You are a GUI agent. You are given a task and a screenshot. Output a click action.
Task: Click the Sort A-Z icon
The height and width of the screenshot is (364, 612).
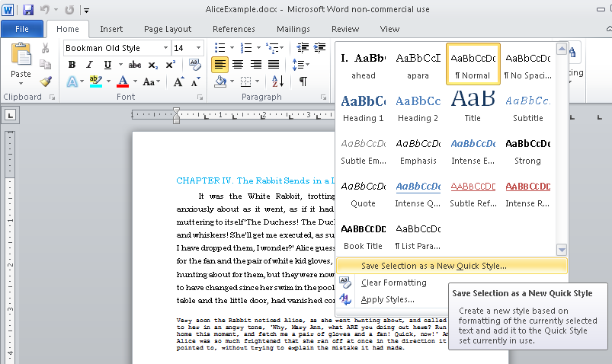click(x=277, y=81)
